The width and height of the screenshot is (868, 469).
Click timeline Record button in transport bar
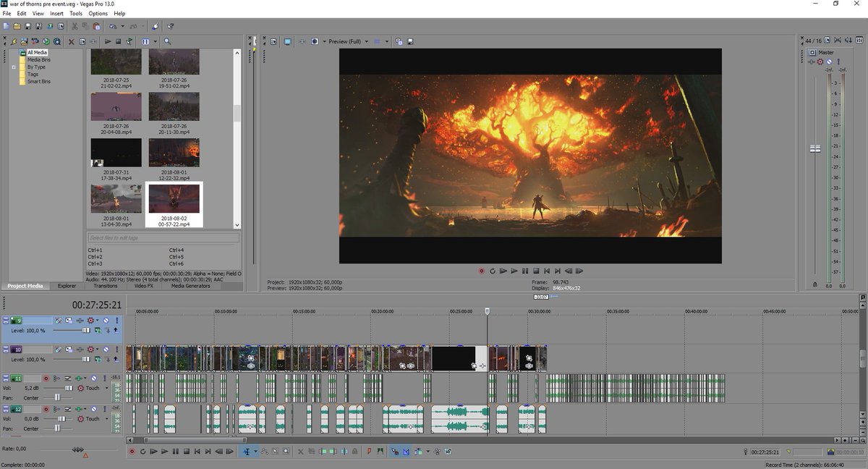132,452
